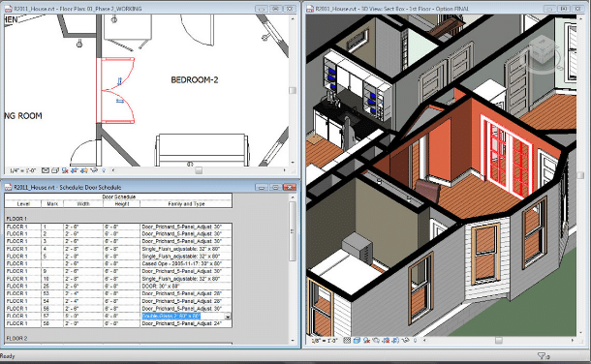
Task: Click the Mark column header in Door Schedule
Action: pyautogui.click(x=52, y=204)
